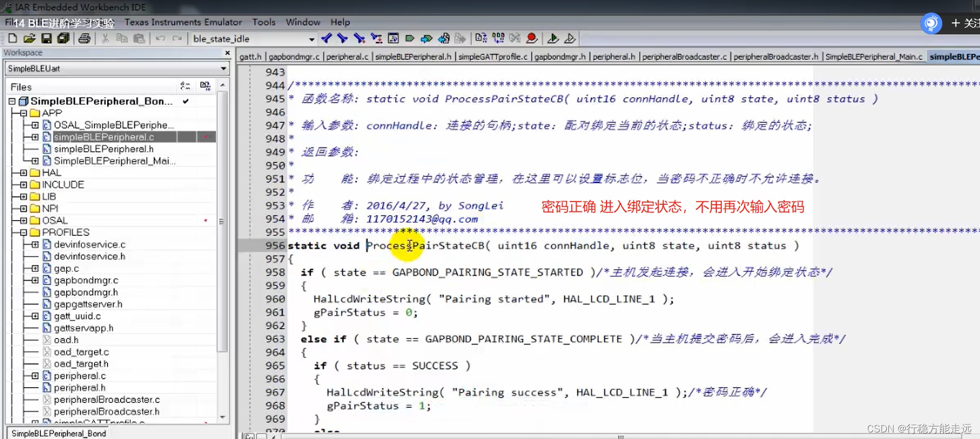Image resolution: width=980 pixels, height=439 pixels.
Task: Collapse the SimpleBLEPeripheral_Bon... project node
Action: tap(12, 102)
